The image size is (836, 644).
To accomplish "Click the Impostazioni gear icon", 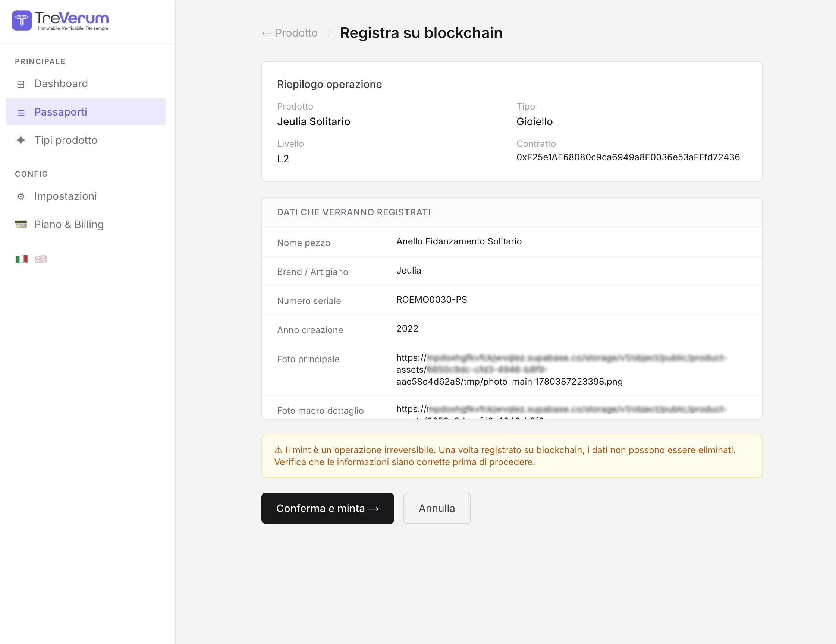I will (x=21, y=197).
